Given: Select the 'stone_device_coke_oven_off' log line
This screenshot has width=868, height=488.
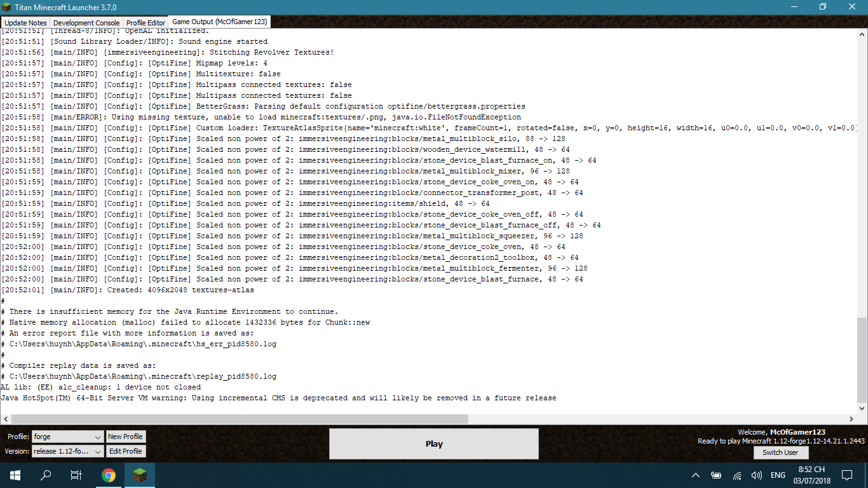Looking at the screenshot, I should 292,214.
